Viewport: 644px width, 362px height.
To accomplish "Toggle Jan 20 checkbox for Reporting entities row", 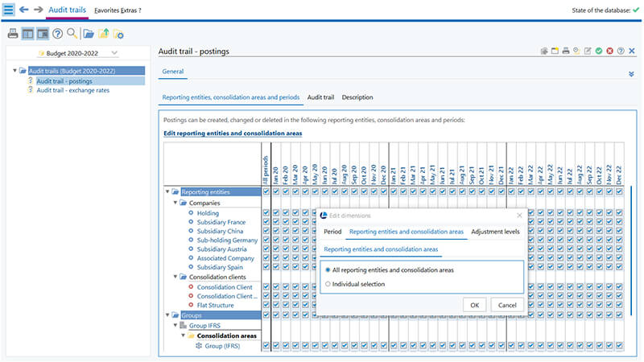I will [x=276, y=191].
